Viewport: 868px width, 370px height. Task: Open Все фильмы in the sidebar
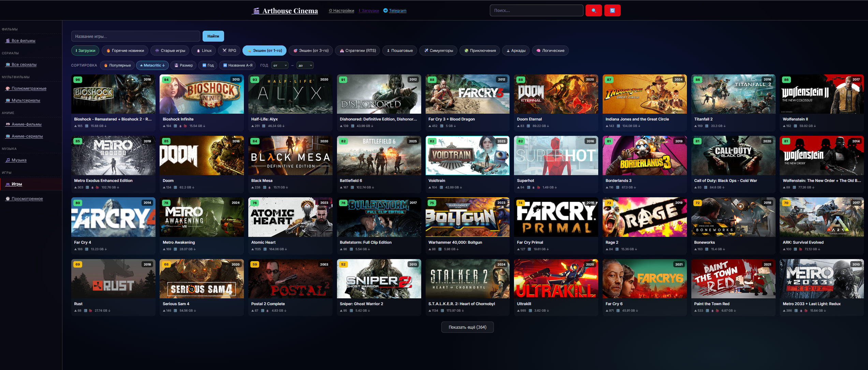20,41
